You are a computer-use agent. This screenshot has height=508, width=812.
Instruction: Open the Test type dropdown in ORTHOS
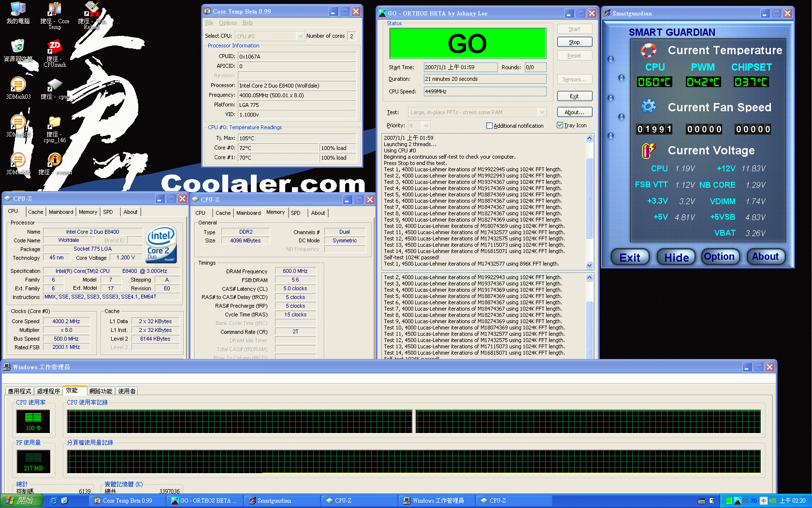pos(477,112)
